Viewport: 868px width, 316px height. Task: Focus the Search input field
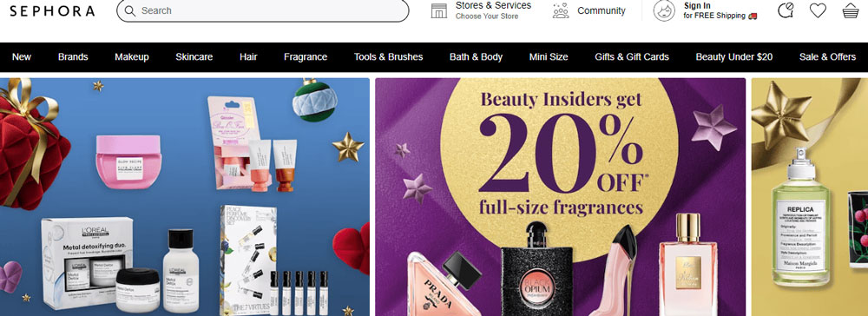[x=263, y=10]
